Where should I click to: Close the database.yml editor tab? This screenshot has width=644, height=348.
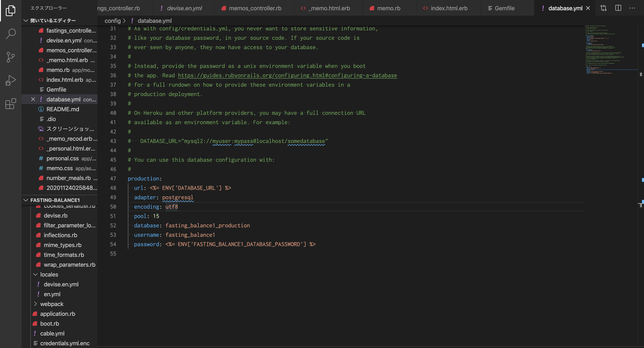click(x=588, y=8)
